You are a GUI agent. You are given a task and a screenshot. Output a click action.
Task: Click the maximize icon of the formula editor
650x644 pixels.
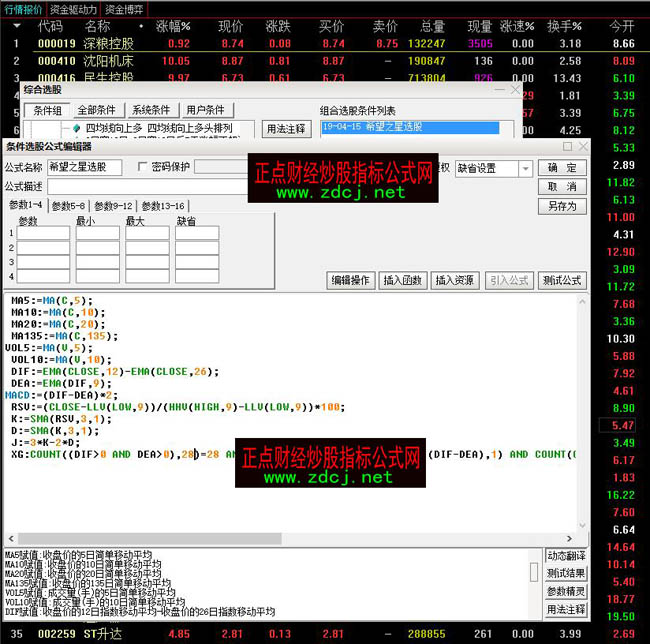coord(565,148)
